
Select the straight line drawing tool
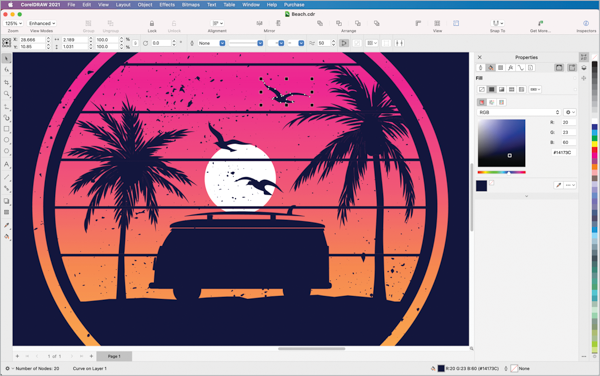[6, 177]
